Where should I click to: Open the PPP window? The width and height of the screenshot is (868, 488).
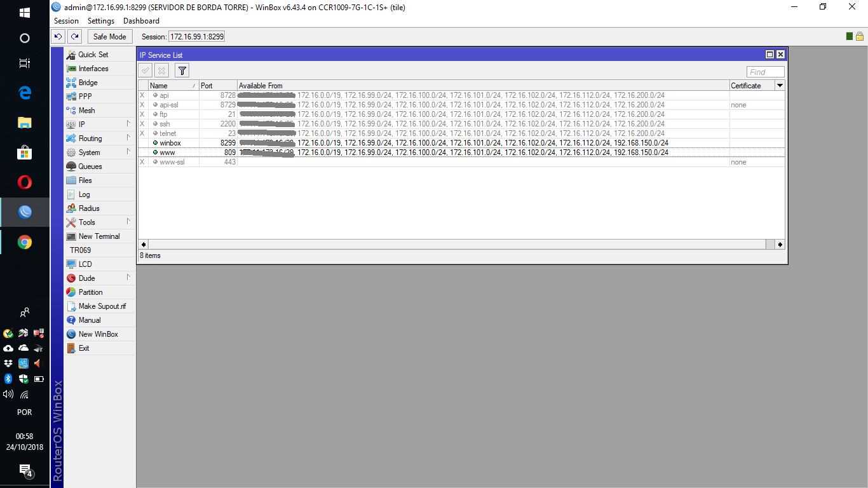tap(100, 97)
